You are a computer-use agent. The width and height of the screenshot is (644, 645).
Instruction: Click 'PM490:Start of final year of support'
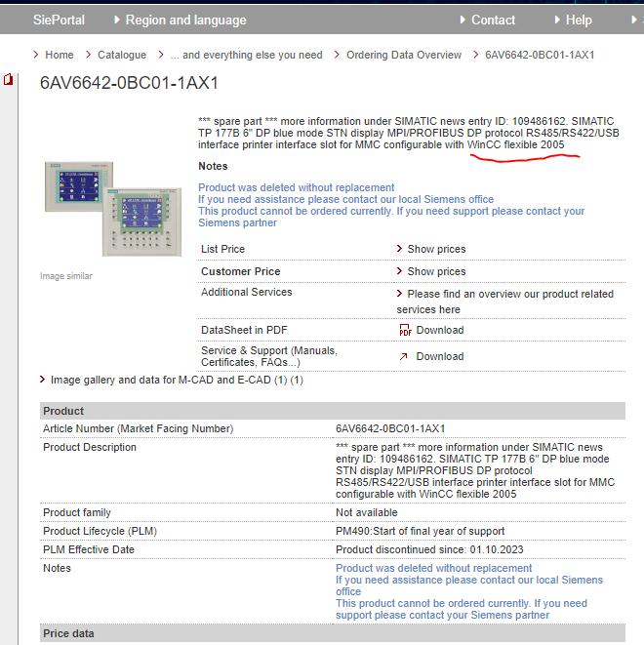pyautogui.click(x=420, y=531)
